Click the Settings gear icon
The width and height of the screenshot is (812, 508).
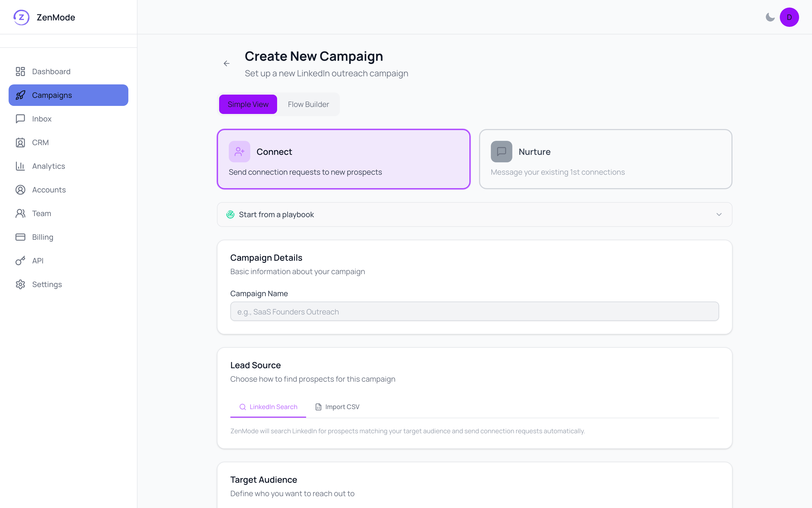click(20, 284)
